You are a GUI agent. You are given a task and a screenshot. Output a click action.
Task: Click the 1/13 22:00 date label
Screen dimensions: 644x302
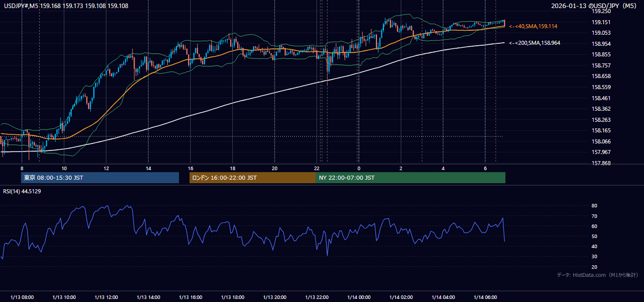tap(316, 297)
